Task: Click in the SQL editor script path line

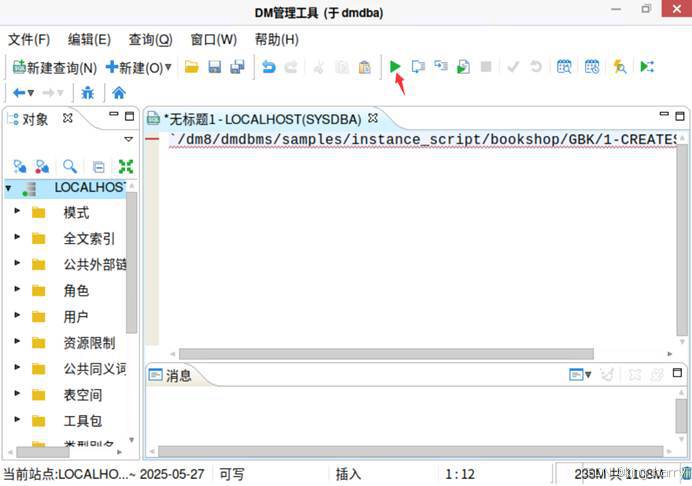Action: coord(421,139)
